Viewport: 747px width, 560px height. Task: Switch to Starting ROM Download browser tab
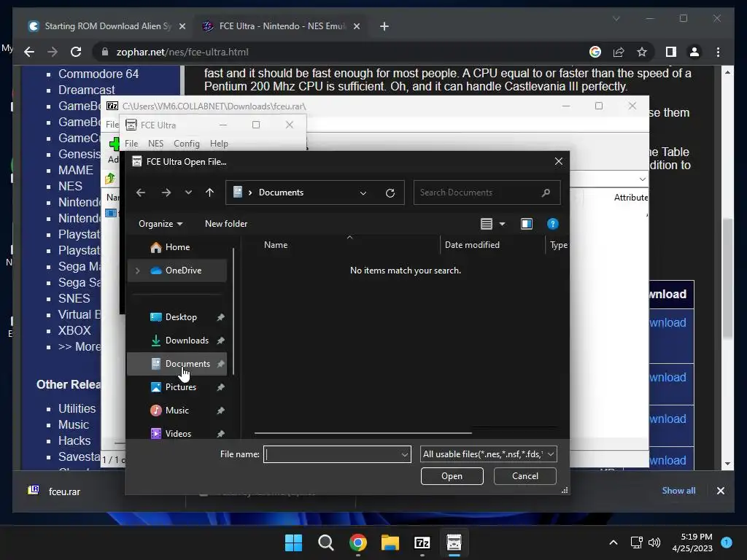[x=107, y=26]
